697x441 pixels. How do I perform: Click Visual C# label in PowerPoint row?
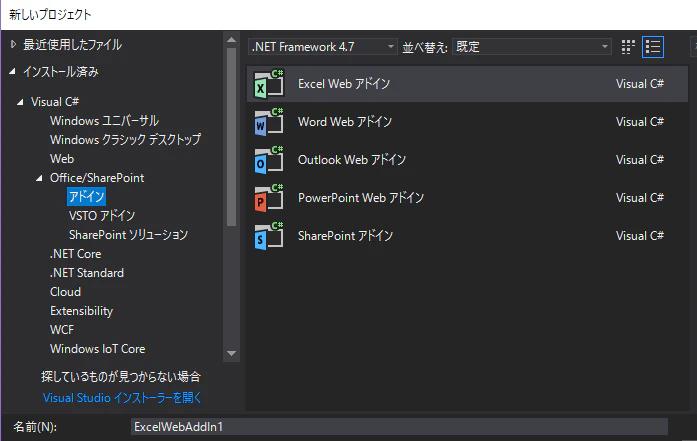[x=640, y=198]
